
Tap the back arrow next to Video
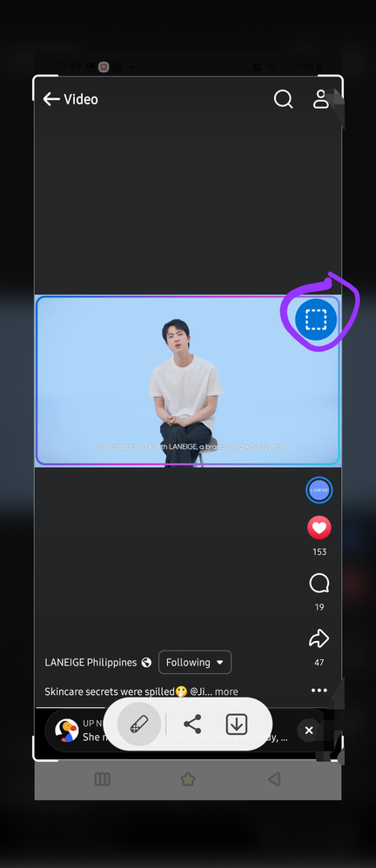click(51, 99)
